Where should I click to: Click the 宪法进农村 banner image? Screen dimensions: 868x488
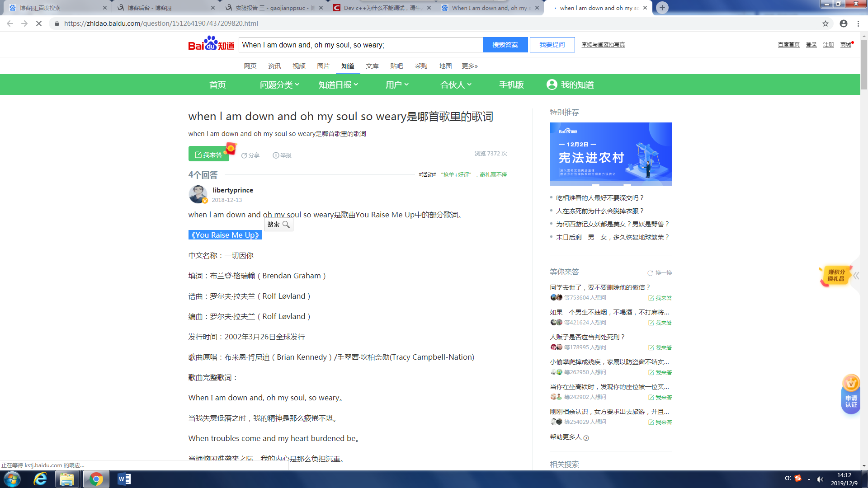[x=611, y=154]
